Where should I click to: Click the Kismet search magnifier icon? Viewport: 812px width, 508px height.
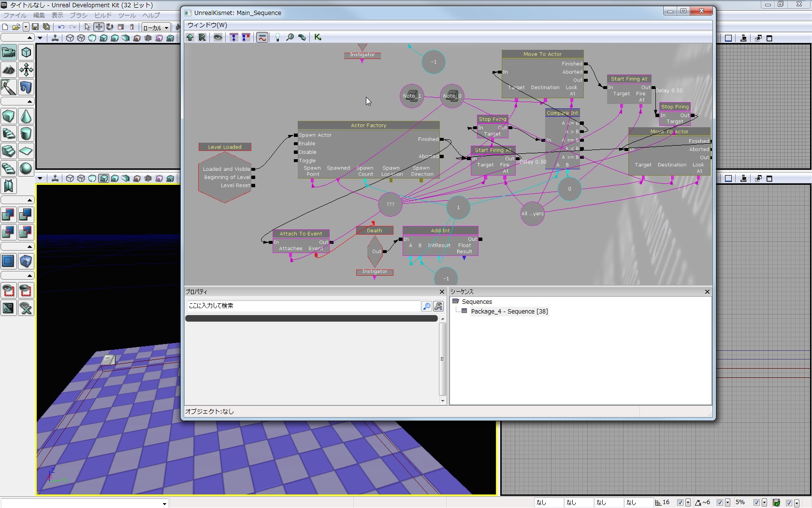[290, 37]
